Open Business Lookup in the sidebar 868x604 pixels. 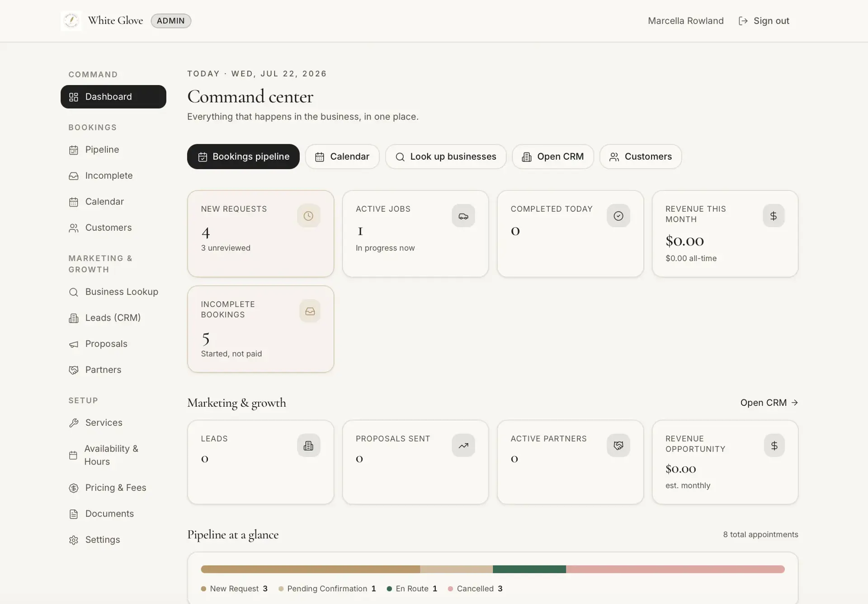113,292
